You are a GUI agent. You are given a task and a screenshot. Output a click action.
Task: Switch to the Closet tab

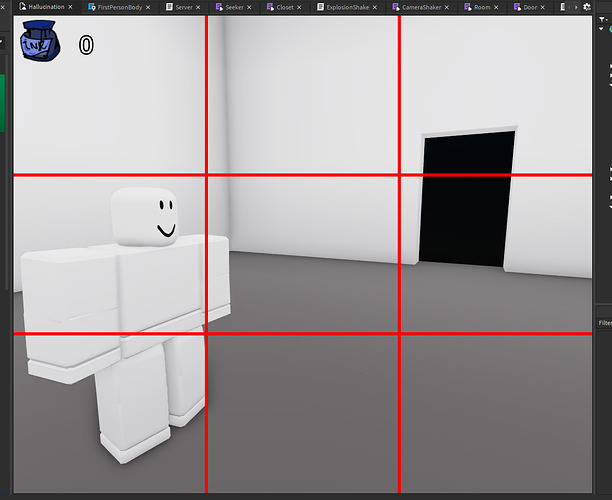tap(284, 7)
